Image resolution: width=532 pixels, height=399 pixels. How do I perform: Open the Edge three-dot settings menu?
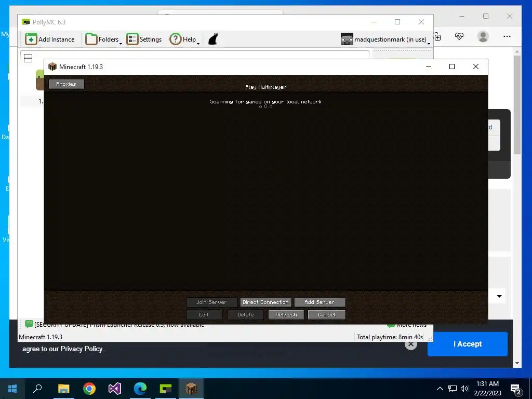(507, 36)
